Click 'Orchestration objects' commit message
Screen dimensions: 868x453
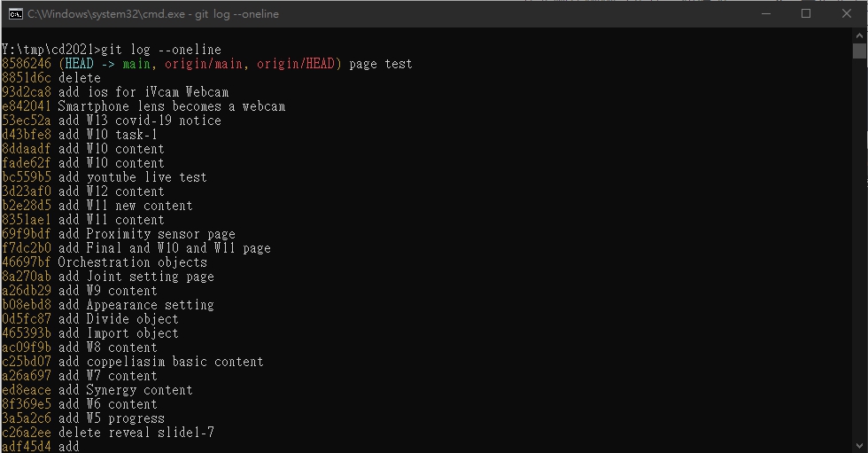(133, 262)
